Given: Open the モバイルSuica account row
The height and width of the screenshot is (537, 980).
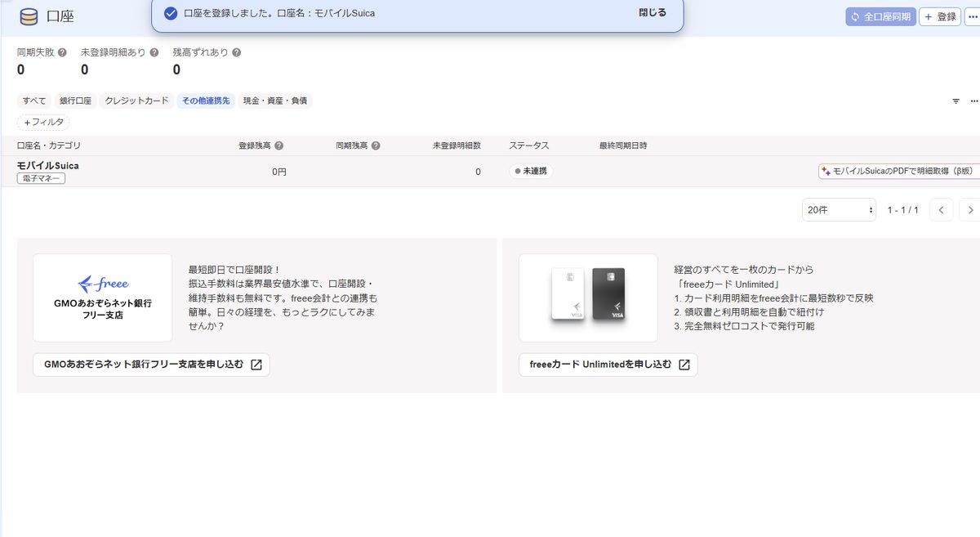Looking at the screenshot, I should pyautogui.click(x=490, y=172).
